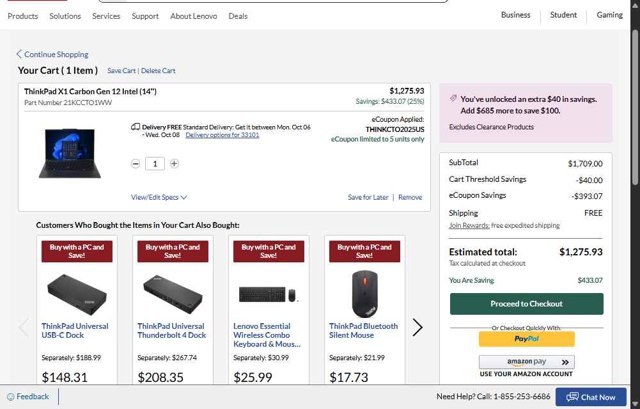
Task: Open Feedback smiley link
Action: pyautogui.click(x=28, y=396)
